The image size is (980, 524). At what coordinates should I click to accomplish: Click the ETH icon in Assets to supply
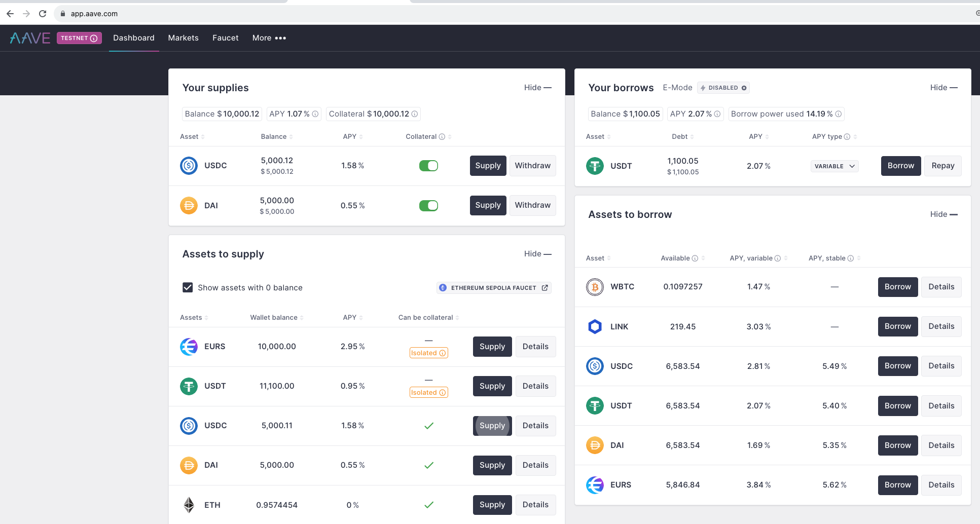(189, 505)
